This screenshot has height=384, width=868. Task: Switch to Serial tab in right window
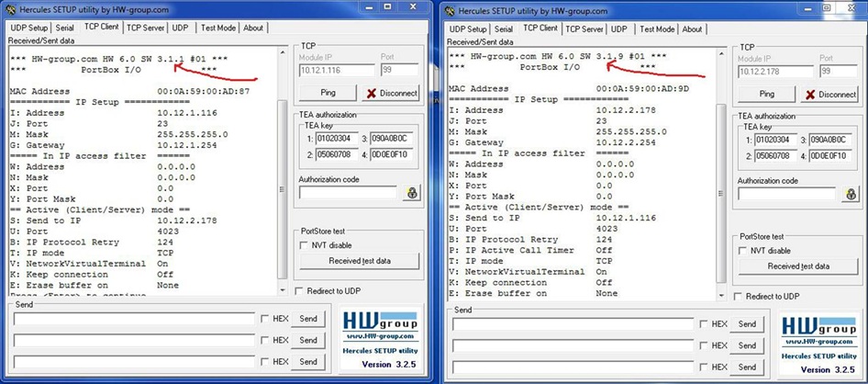pos(504,29)
